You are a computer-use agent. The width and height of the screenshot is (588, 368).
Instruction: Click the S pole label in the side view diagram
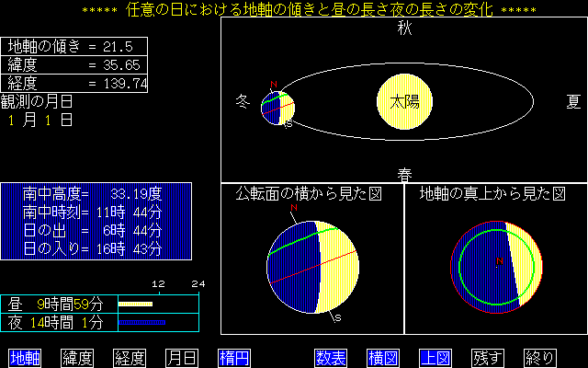tap(337, 319)
